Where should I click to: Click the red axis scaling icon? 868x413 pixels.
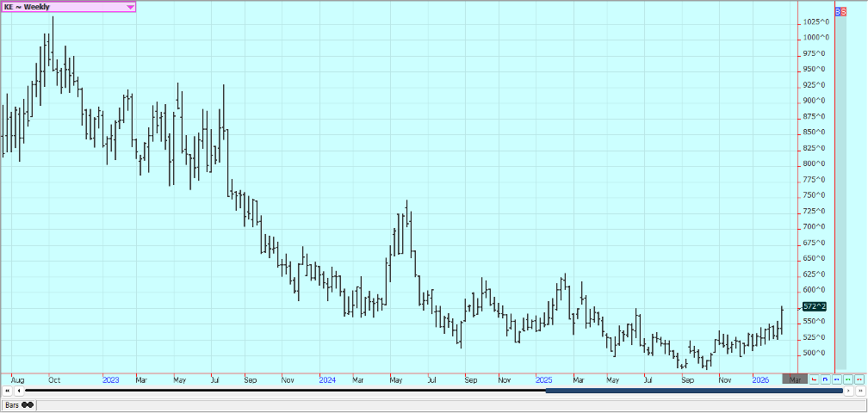coord(814,379)
